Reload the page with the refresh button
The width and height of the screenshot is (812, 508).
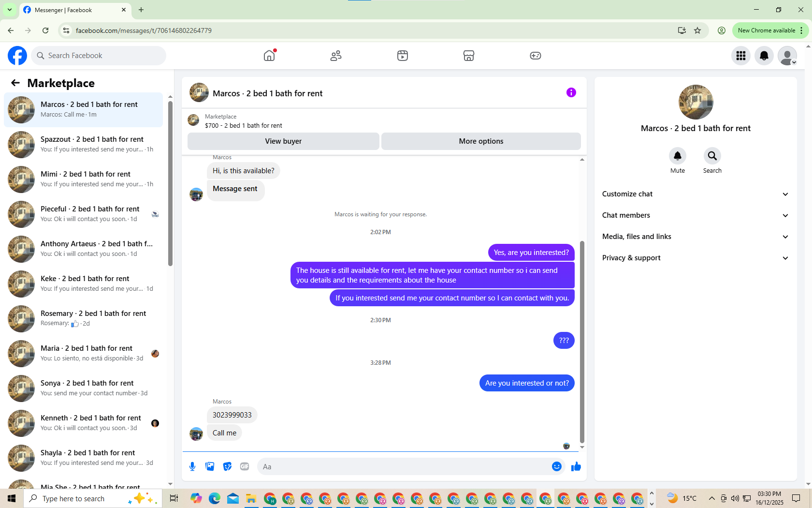[x=45, y=30]
